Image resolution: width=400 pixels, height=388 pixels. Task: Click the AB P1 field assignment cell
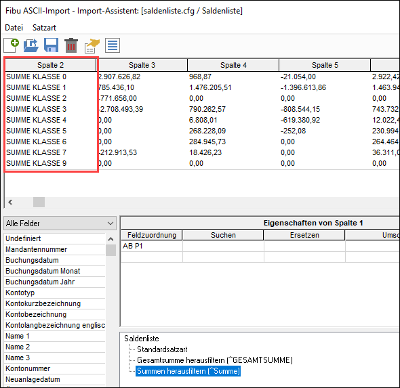[152, 246]
